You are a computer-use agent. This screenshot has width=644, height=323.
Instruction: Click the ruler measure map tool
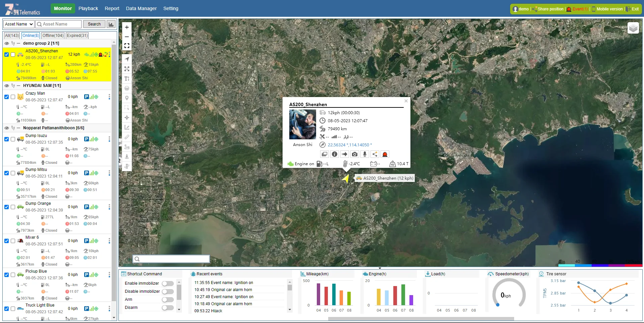point(127,137)
